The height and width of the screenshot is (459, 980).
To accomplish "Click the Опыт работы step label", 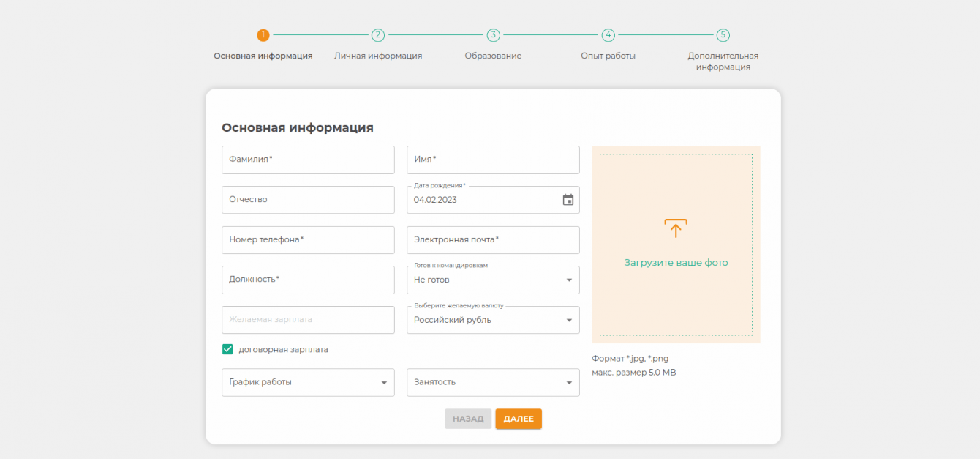I will click(x=608, y=56).
